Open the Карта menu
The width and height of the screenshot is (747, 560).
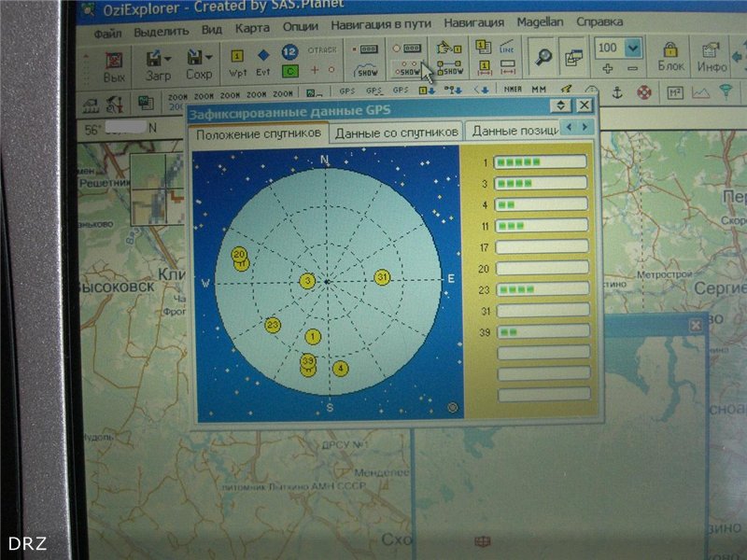pyautogui.click(x=252, y=29)
